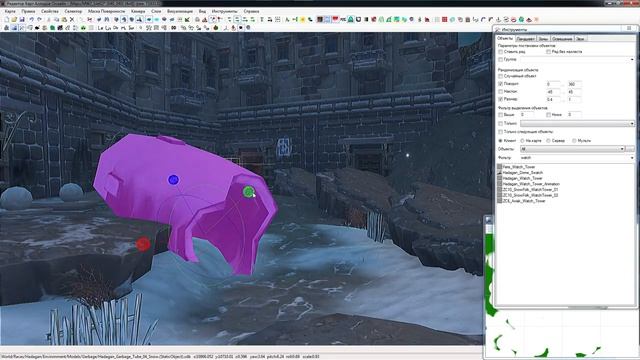Toggle Только следующие объекты checkbox
This screenshot has height=360, width=640.
pyautogui.click(x=500, y=132)
